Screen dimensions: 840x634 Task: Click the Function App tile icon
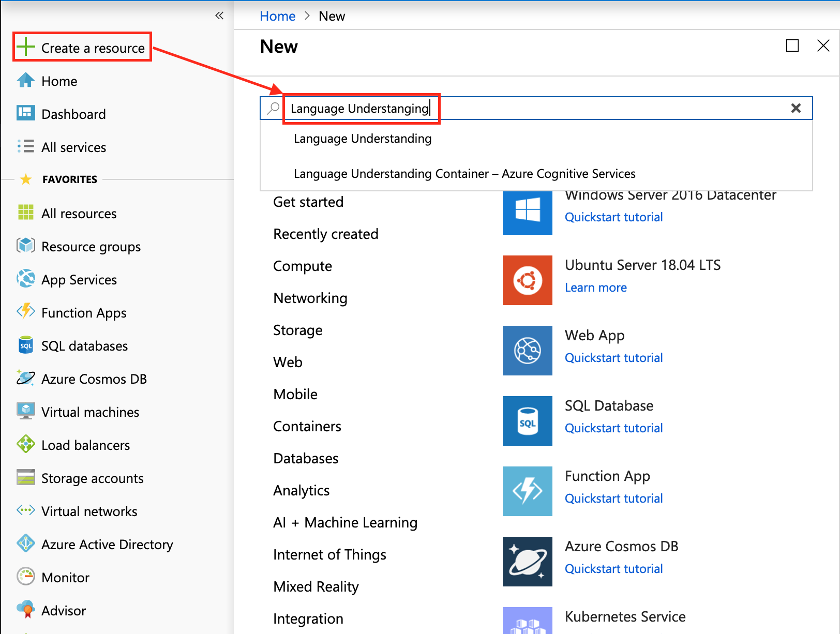527,491
